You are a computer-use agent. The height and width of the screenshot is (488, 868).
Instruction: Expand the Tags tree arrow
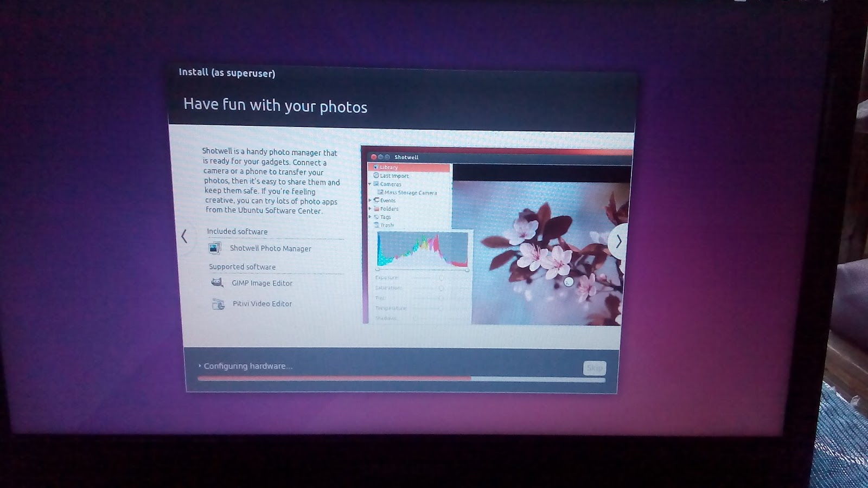[370, 217]
